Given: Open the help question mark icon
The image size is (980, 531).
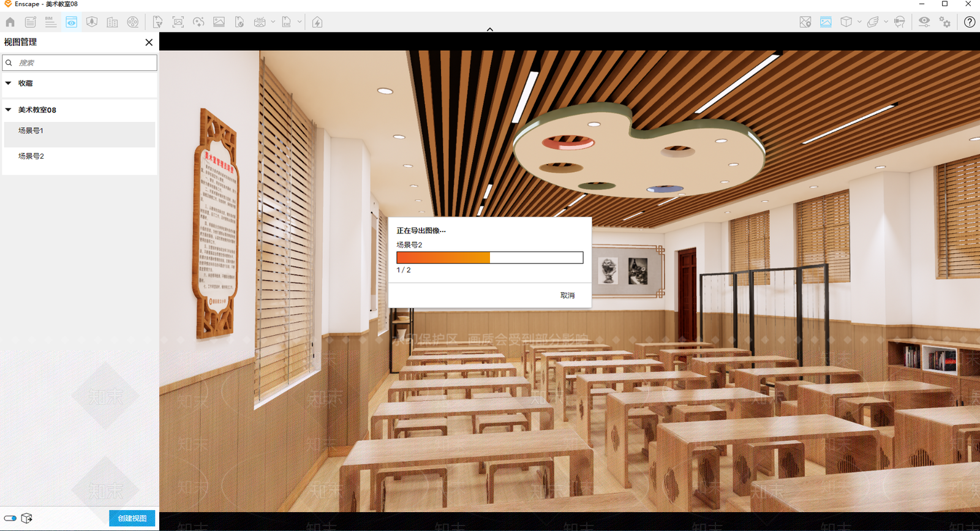Looking at the screenshot, I should click(x=970, y=22).
